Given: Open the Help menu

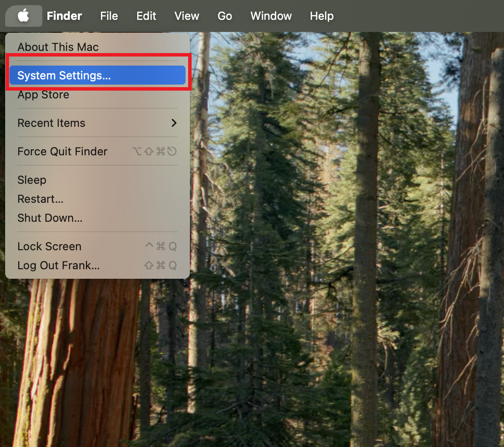Looking at the screenshot, I should tap(321, 16).
